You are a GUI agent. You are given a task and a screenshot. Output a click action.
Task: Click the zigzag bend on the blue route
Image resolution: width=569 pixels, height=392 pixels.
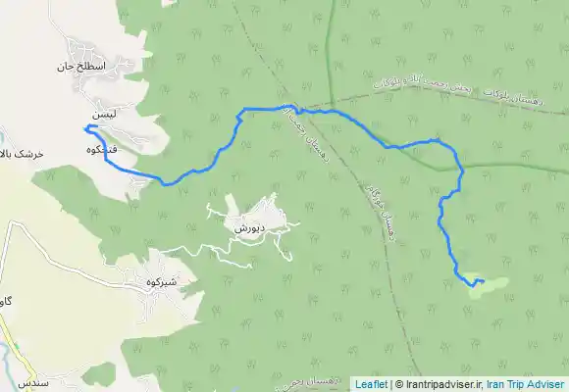[x=239, y=118]
